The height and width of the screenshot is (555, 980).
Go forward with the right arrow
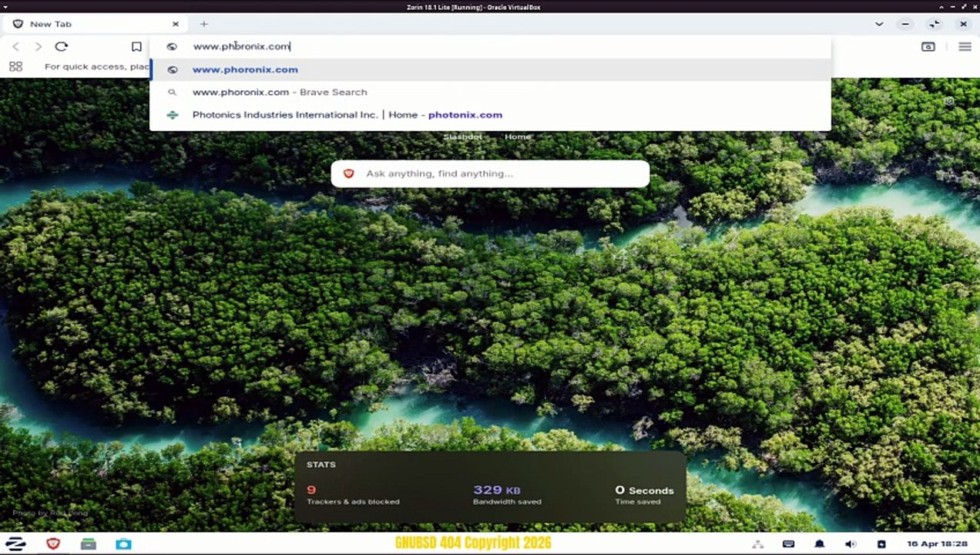[39, 46]
